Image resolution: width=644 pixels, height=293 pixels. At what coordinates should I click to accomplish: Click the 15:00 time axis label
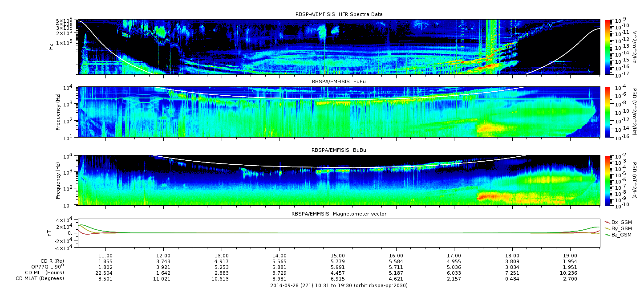pyautogui.click(x=338, y=254)
